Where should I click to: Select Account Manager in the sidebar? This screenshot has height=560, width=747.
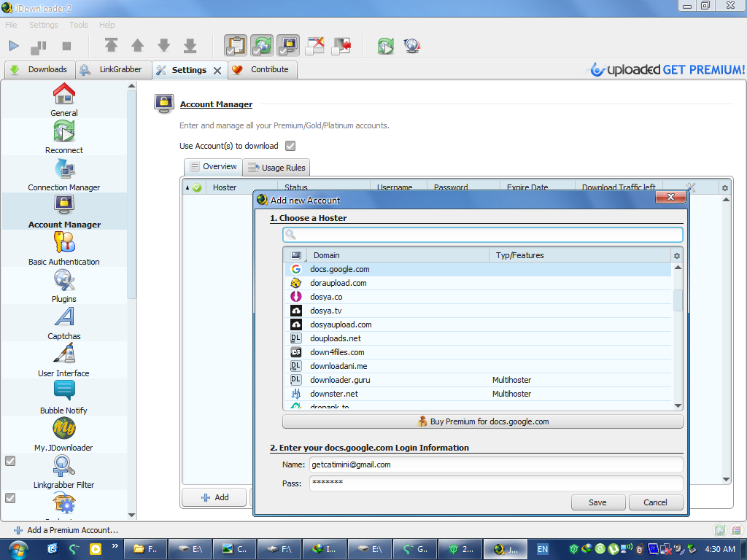coord(64,211)
